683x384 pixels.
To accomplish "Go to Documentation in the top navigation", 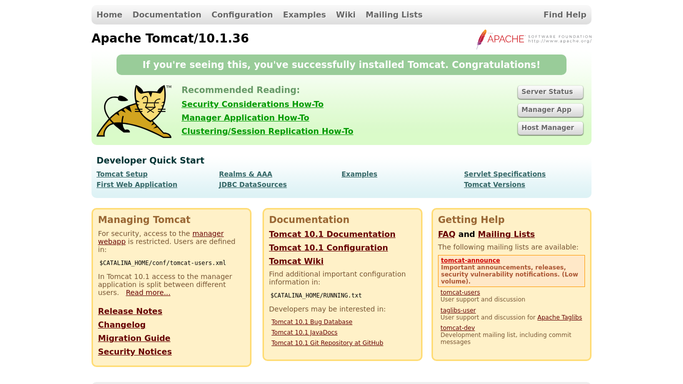I will pyautogui.click(x=167, y=15).
